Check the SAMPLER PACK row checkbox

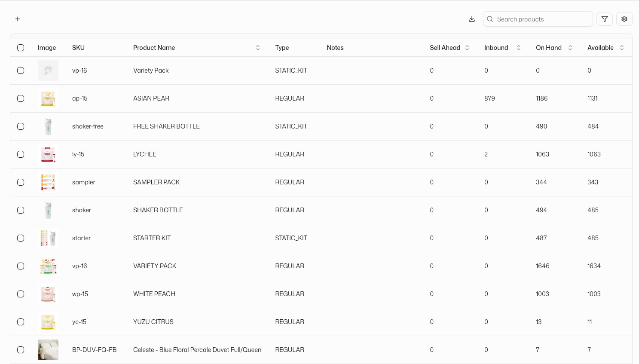pos(21,182)
